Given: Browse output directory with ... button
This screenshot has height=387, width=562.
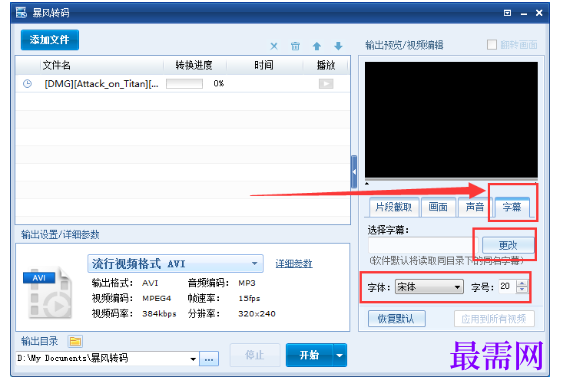Looking at the screenshot, I should (209, 359).
